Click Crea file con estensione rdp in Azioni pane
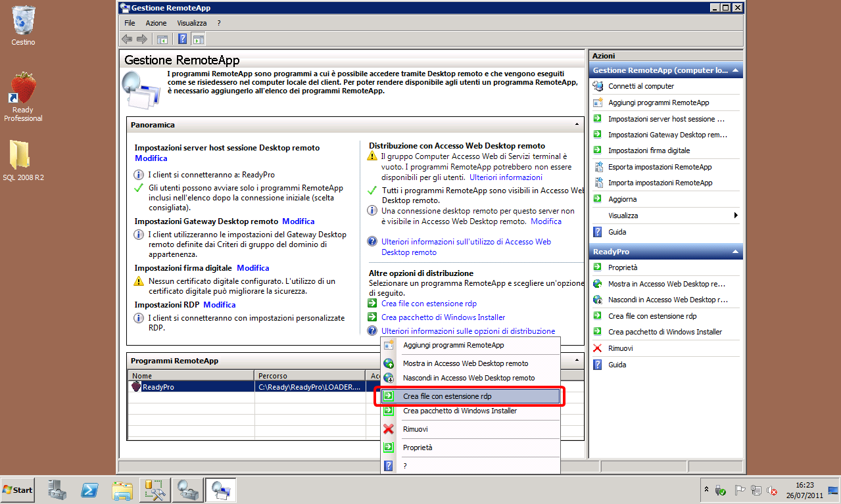This screenshot has width=841, height=504. pos(652,316)
